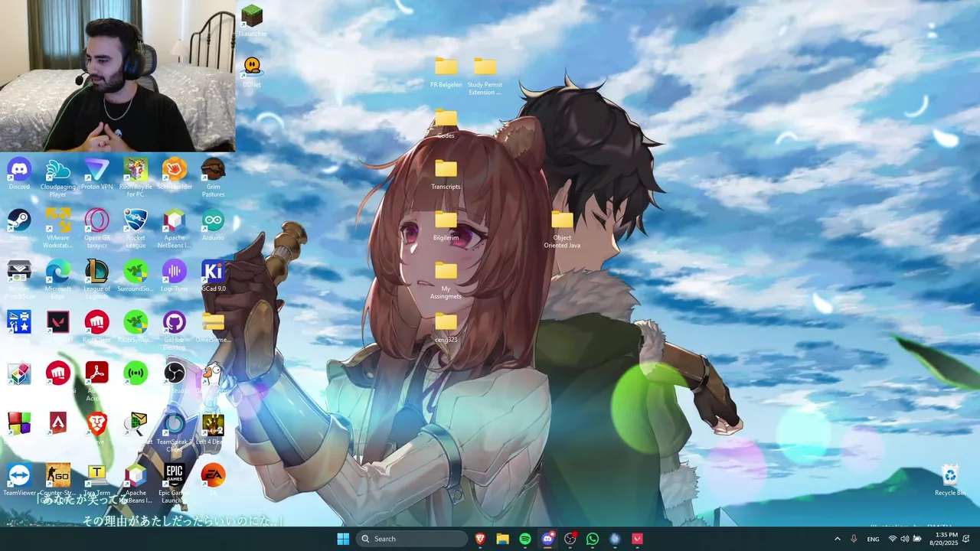Open the EA app shortcut
Image resolution: width=980 pixels, height=551 pixels.
[213, 479]
